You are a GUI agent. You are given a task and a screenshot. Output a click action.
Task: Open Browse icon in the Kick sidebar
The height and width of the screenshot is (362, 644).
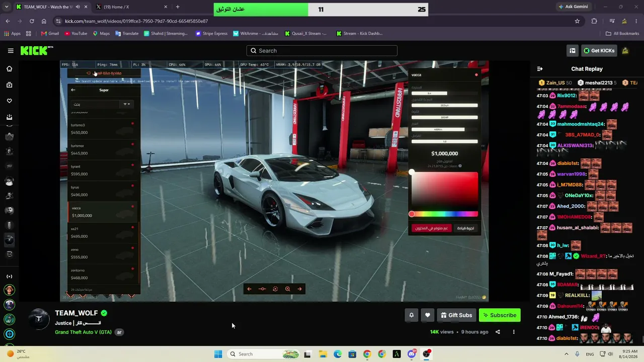click(9, 85)
